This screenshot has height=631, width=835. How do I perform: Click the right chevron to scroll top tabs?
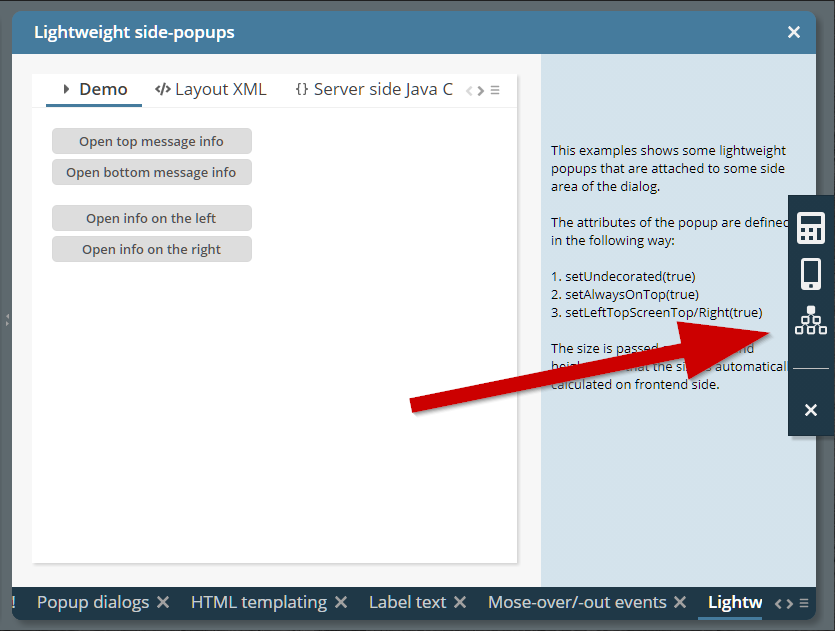482,89
